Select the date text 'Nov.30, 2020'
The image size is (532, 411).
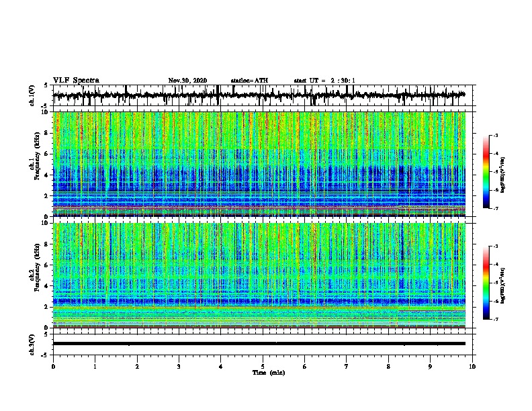[x=187, y=81]
